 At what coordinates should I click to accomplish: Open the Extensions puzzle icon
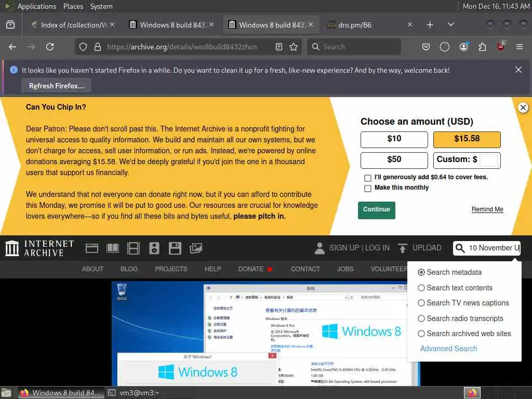point(482,47)
